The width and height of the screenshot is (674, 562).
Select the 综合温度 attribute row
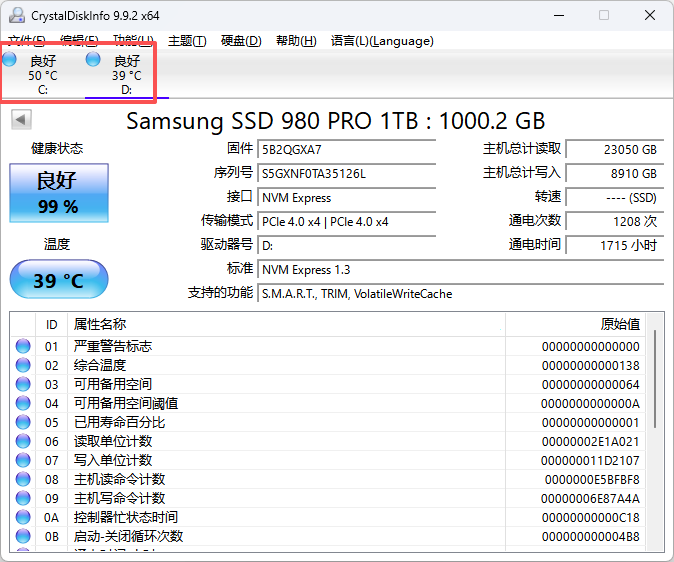pyautogui.click(x=328, y=365)
